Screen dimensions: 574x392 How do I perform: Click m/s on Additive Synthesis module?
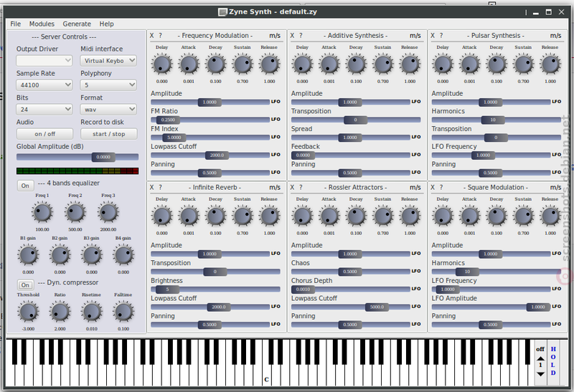(x=415, y=35)
